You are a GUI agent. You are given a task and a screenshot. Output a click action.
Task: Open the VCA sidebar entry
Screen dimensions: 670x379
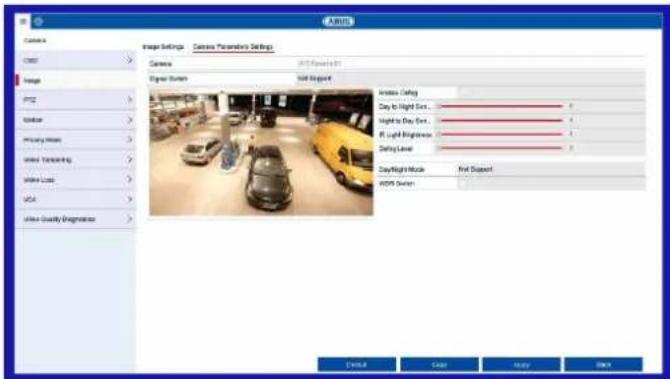76,199
